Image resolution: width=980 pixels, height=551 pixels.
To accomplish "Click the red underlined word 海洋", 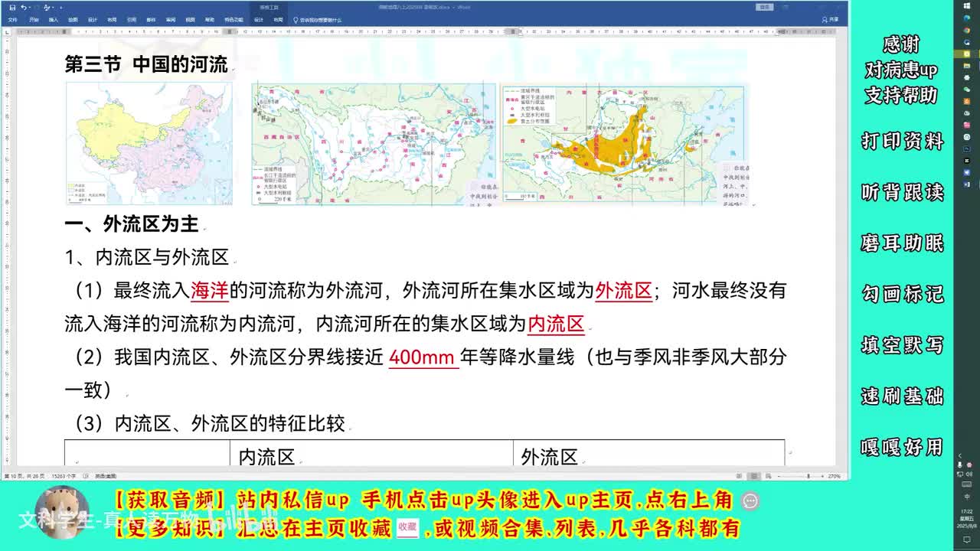I will pyautogui.click(x=210, y=290).
